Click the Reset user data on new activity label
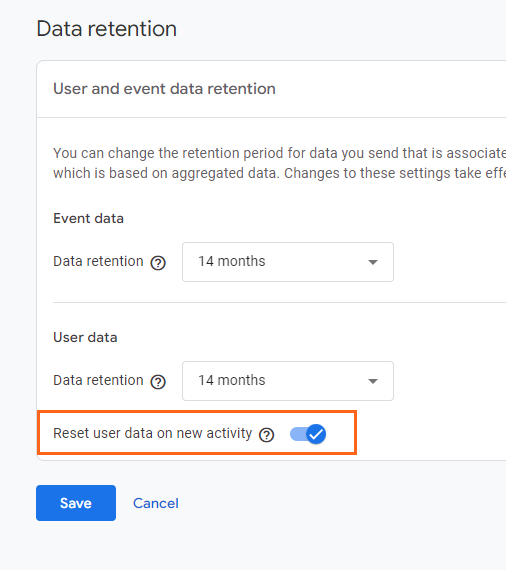 pos(153,433)
